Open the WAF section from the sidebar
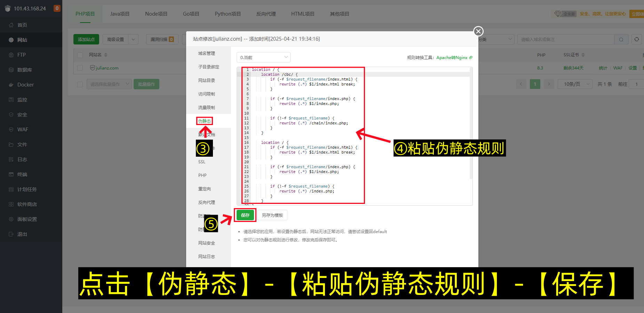 22,129
